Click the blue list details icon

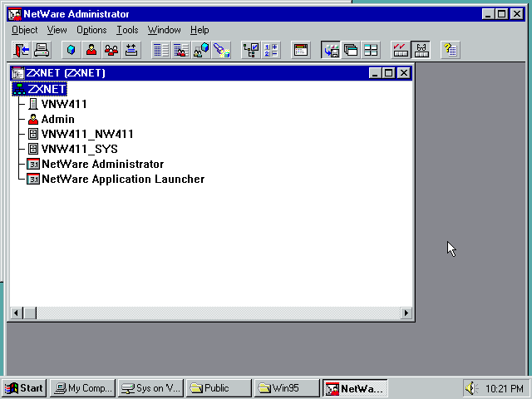pos(160,50)
